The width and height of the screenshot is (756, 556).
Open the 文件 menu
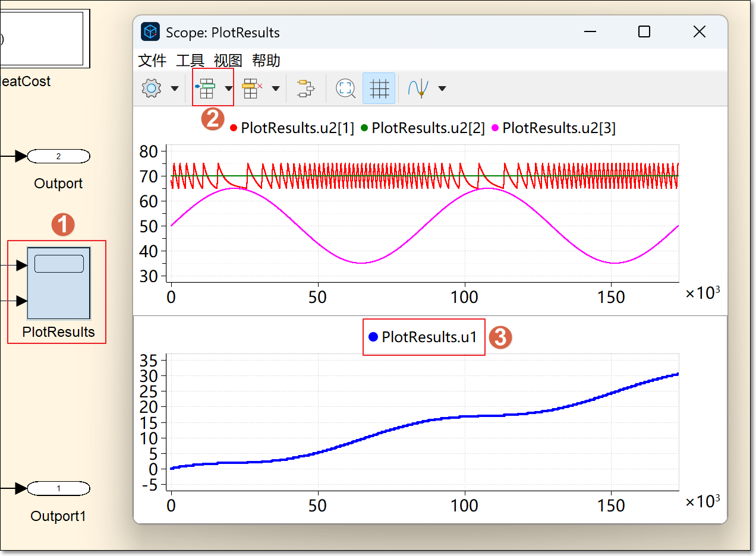pos(152,61)
